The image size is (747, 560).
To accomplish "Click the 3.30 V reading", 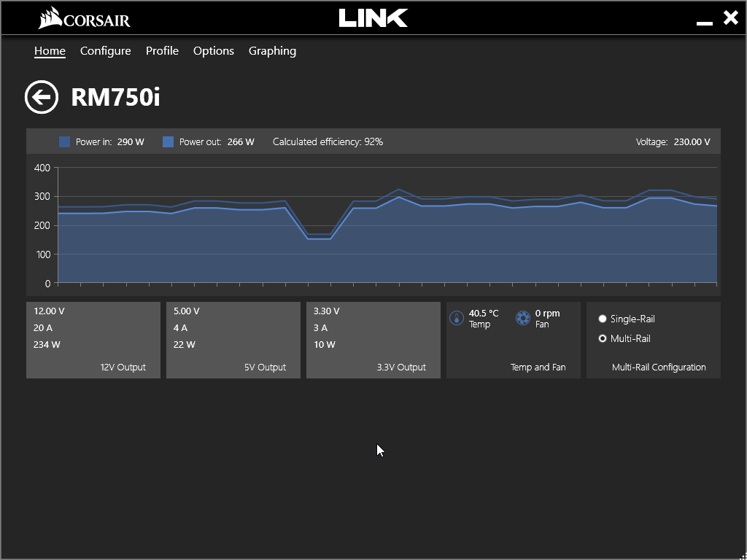I will tap(326, 311).
